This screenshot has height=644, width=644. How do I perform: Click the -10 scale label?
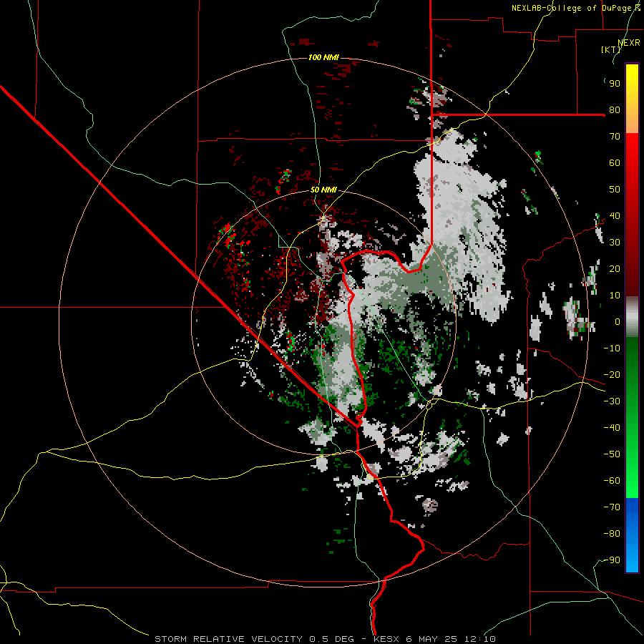(612, 348)
